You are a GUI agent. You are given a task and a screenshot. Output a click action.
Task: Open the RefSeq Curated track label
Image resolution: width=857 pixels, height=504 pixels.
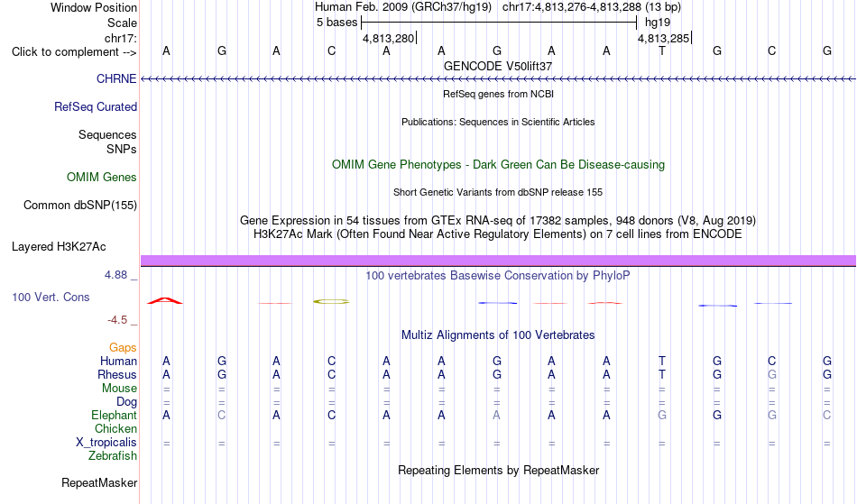tap(96, 106)
